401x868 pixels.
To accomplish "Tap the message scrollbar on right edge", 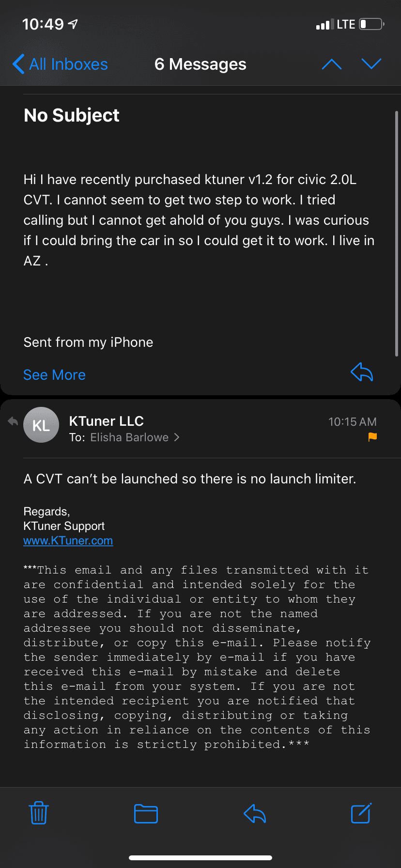I will (x=397, y=232).
